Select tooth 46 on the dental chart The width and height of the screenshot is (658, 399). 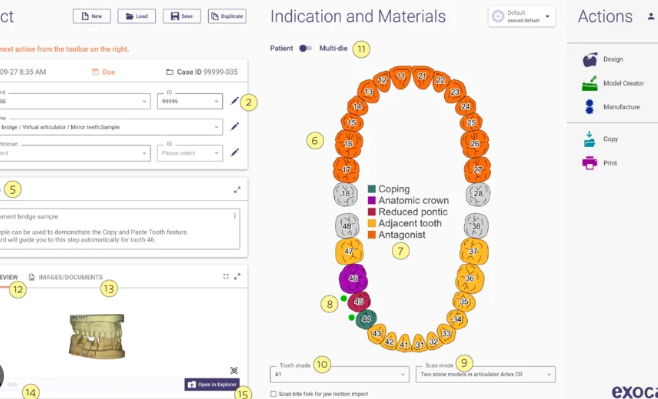point(353,278)
